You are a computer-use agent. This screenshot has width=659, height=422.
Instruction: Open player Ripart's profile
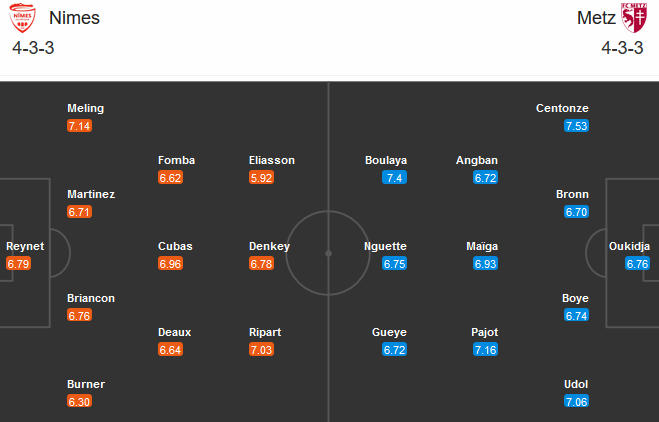[266, 332]
